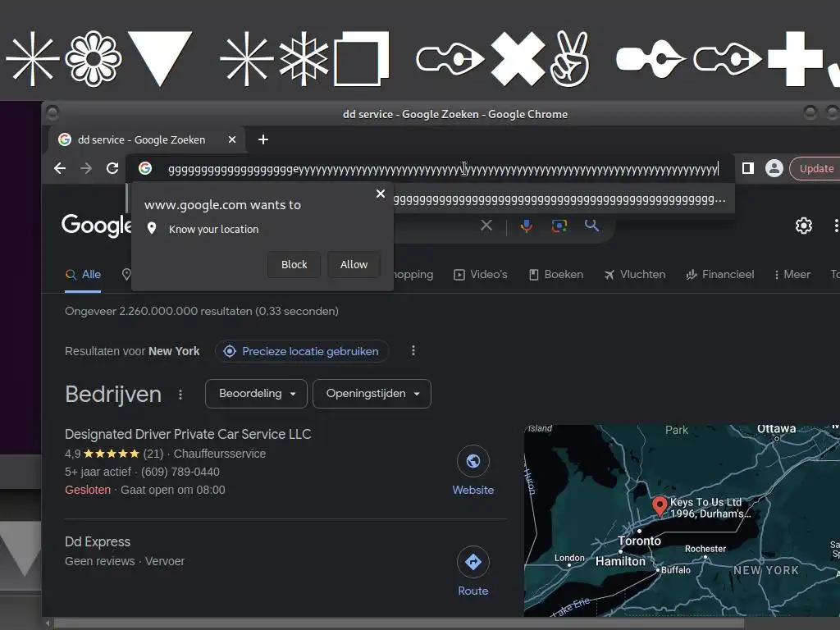Switch to the Video's tab
The width and height of the screenshot is (840, 630).
tap(481, 274)
